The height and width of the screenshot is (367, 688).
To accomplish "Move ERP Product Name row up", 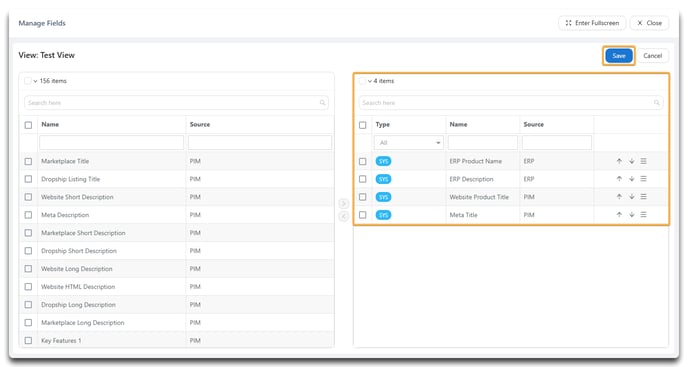I will coord(619,161).
